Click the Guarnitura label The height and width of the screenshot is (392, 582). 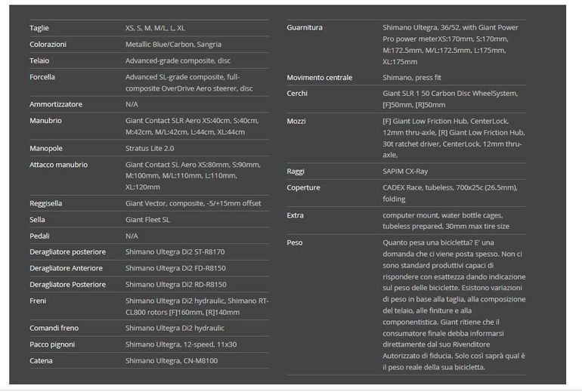[x=305, y=28]
